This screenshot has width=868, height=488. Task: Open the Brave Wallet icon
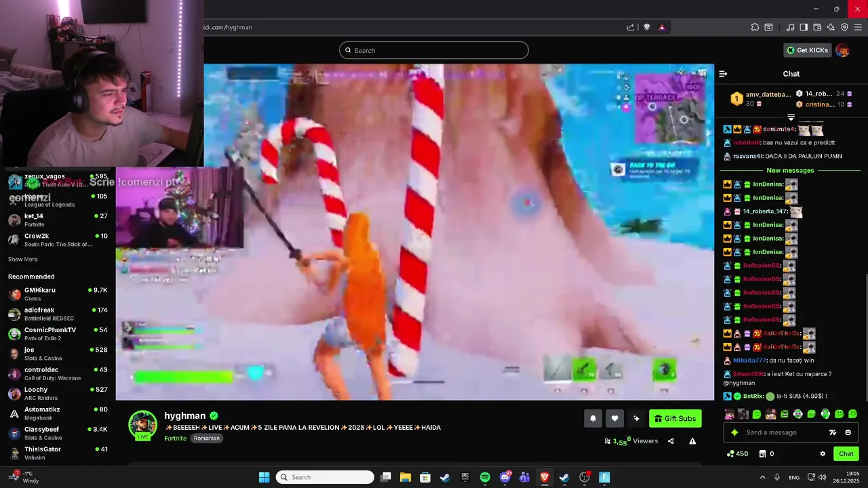click(x=817, y=27)
